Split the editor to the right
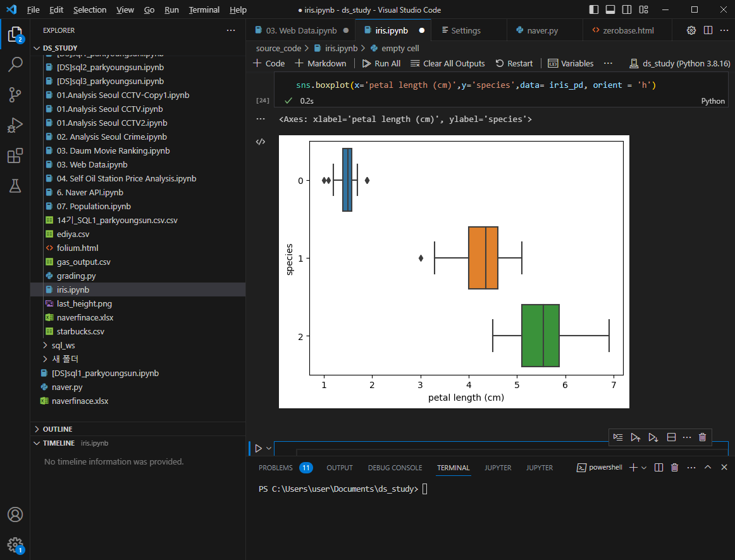The image size is (735, 560). click(x=708, y=30)
